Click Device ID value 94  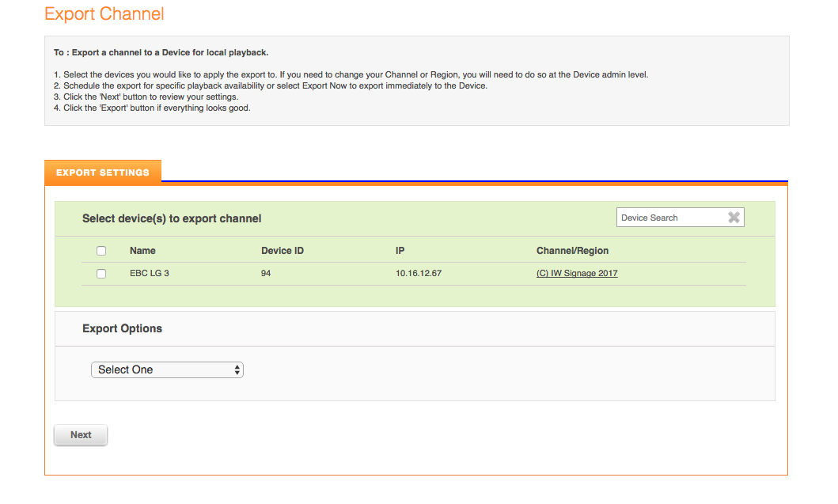[x=267, y=274]
